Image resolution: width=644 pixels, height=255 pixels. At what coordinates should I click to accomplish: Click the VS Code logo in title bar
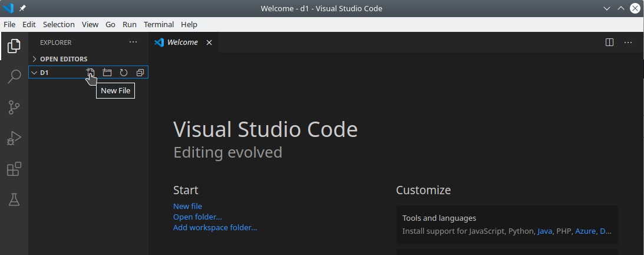pyautogui.click(x=8, y=8)
